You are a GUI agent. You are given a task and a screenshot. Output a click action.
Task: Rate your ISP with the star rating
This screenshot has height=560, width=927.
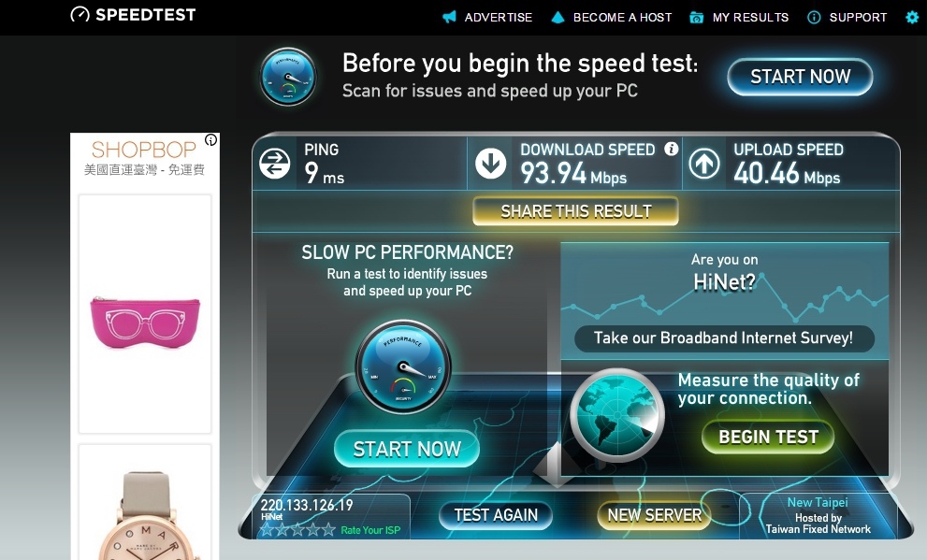pyautogui.click(x=298, y=530)
